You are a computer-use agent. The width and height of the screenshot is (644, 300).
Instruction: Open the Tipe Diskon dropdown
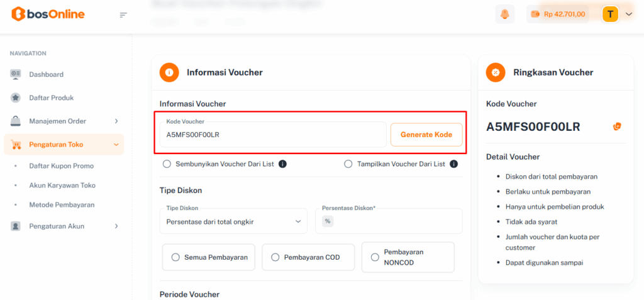point(233,221)
